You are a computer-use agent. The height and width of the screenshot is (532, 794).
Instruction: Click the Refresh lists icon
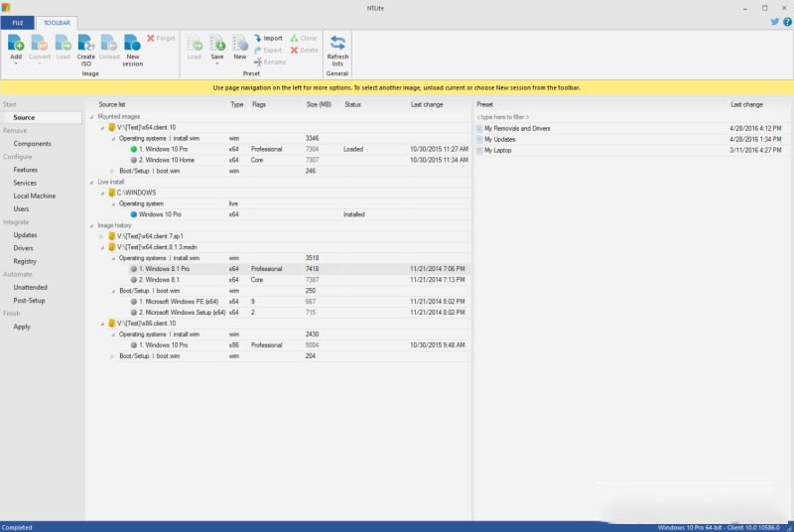(x=337, y=43)
